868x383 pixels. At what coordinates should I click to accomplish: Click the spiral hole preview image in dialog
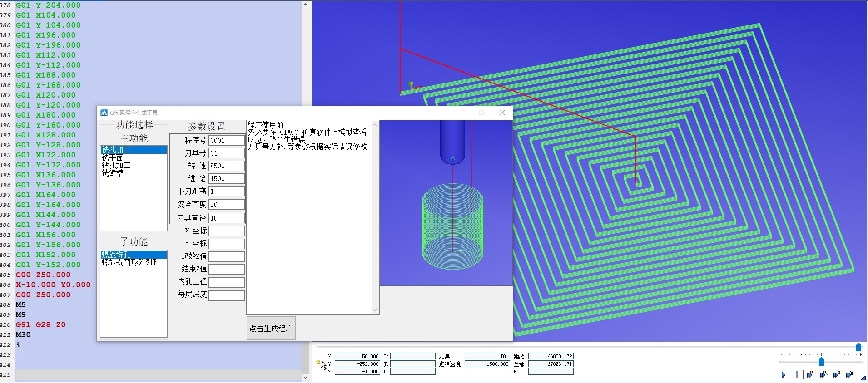(x=446, y=203)
